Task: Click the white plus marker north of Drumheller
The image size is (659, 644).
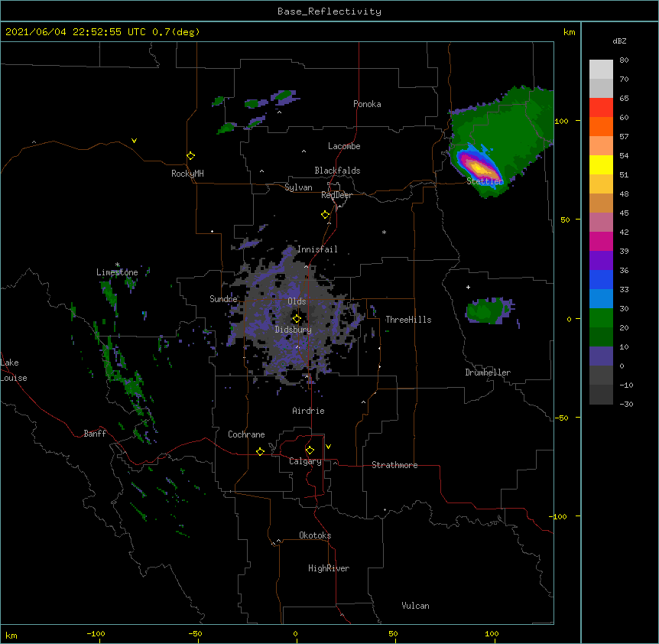Action: [x=468, y=287]
